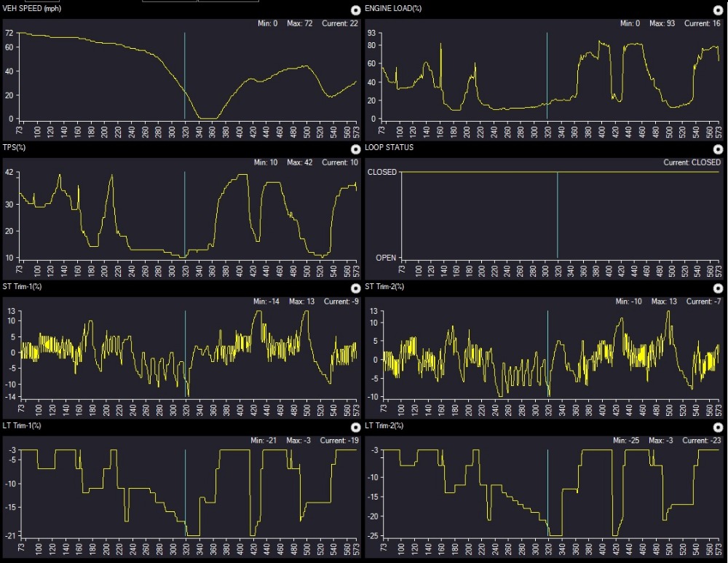Click the vertical cursor line in VEH SPEED graph

pos(185,73)
